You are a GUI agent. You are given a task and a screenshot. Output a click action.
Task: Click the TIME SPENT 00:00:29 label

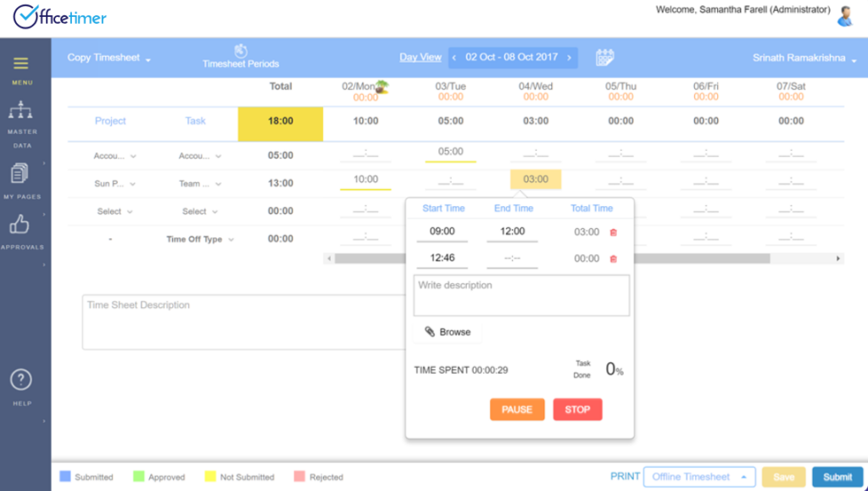pos(460,371)
